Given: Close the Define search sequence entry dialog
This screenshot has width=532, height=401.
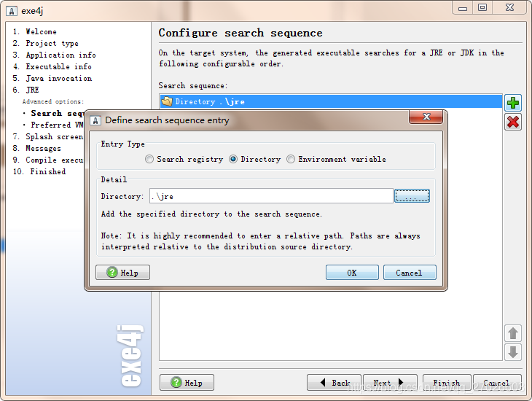Looking at the screenshot, I should coord(426,117).
